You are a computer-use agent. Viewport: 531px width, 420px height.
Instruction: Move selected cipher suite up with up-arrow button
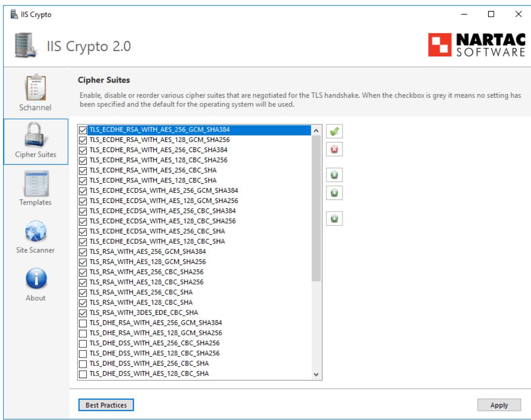(334, 175)
